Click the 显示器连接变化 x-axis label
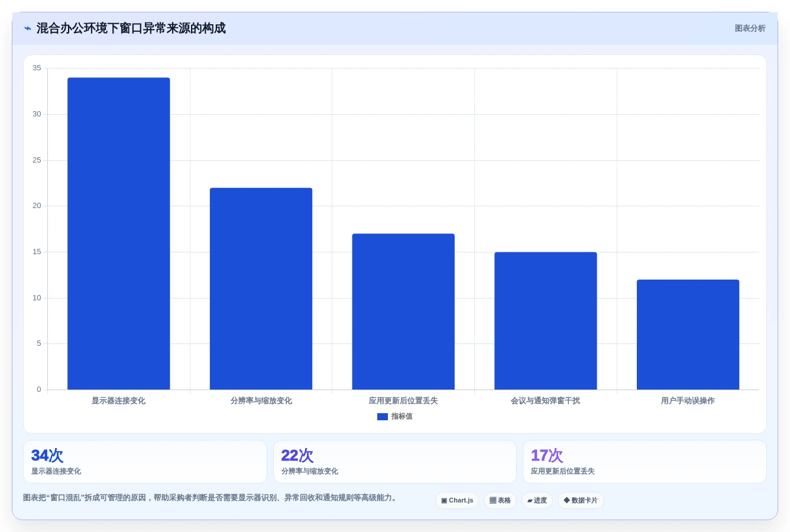790x532 pixels. coord(118,401)
